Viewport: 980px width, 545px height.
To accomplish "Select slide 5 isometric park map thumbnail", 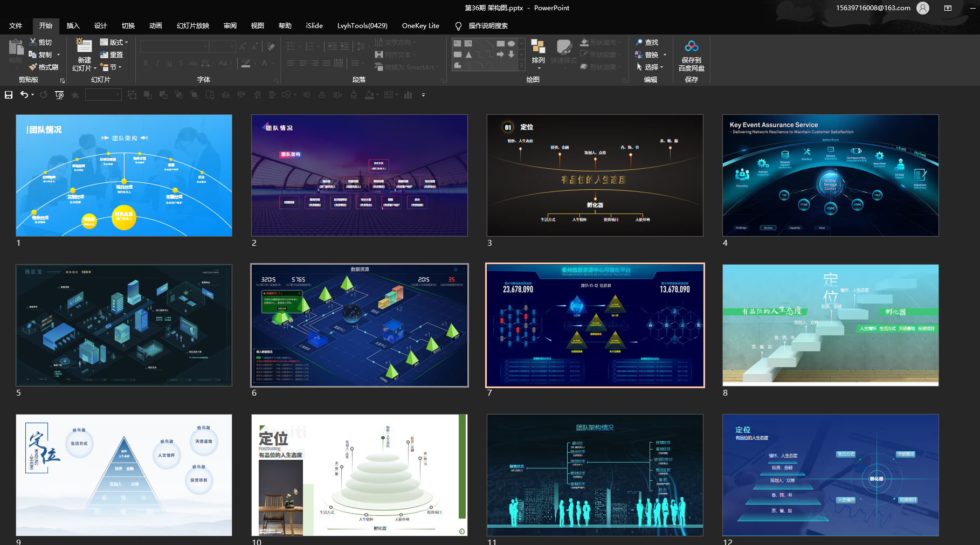I will pyautogui.click(x=124, y=325).
